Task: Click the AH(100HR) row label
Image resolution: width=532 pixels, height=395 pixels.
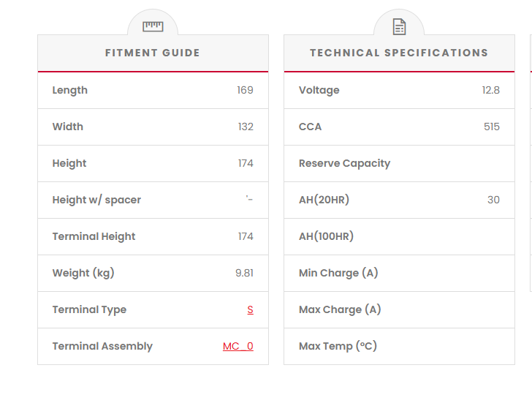Action: [x=326, y=236]
